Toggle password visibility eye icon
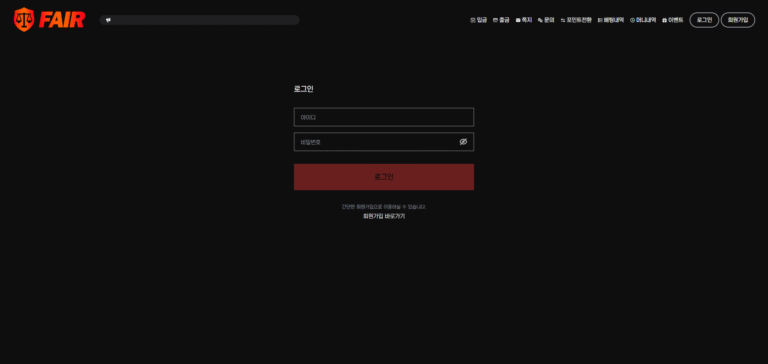768x364 pixels. click(463, 142)
